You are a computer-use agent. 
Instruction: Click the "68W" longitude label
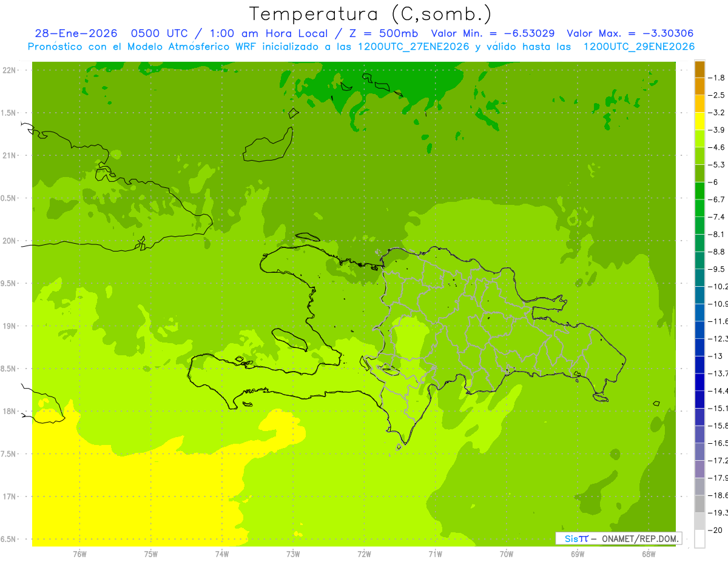coord(649,554)
